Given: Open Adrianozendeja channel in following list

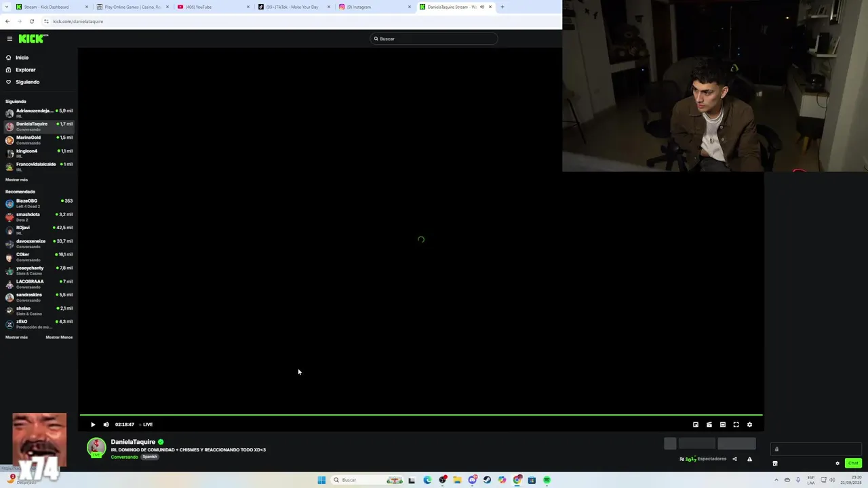Looking at the screenshot, I should [39, 113].
